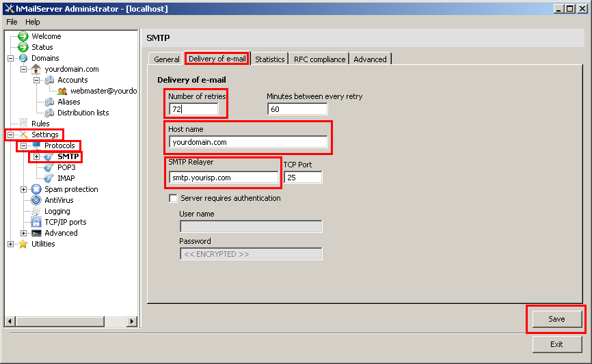The width and height of the screenshot is (592, 364).
Task: Click the Status green arrow icon
Action: [23, 47]
